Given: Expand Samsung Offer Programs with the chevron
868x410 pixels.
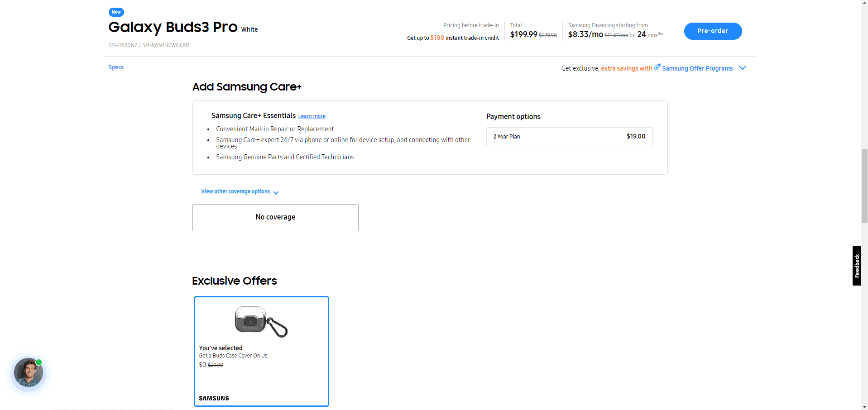Looking at the screenshot, I should click(x=743, y=68).
